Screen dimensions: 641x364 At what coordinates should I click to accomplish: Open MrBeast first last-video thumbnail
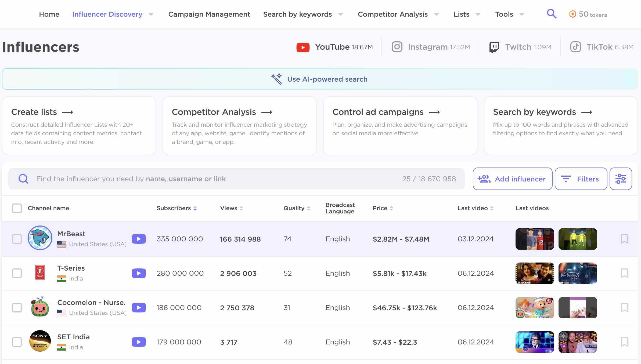point(535,239)
